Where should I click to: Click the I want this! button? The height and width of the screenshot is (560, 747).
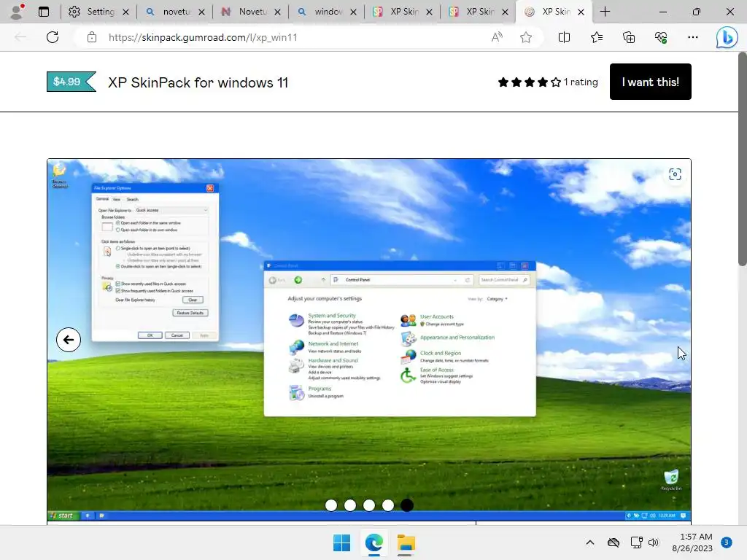pos(650,82)
